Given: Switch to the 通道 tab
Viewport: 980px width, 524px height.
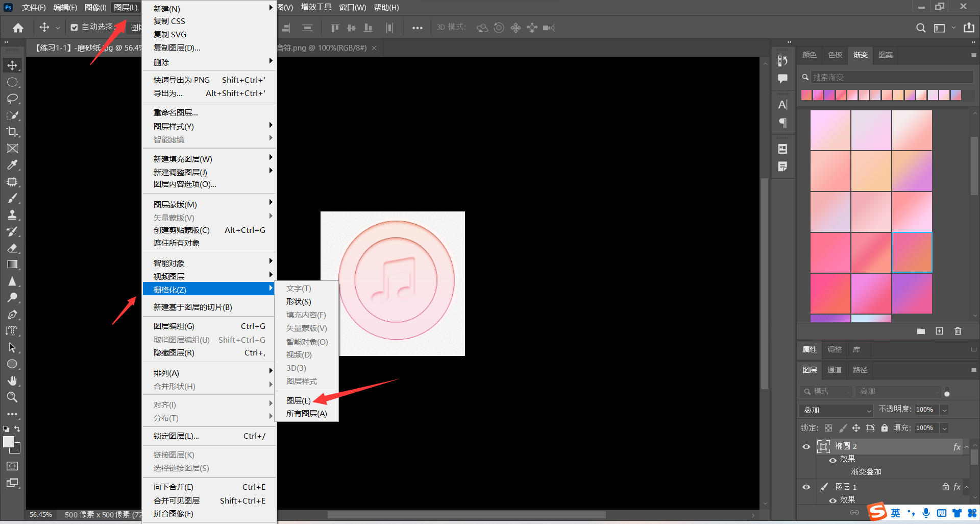Looking at the screenshot, I should pyautogui.click(x=835, y=370).
